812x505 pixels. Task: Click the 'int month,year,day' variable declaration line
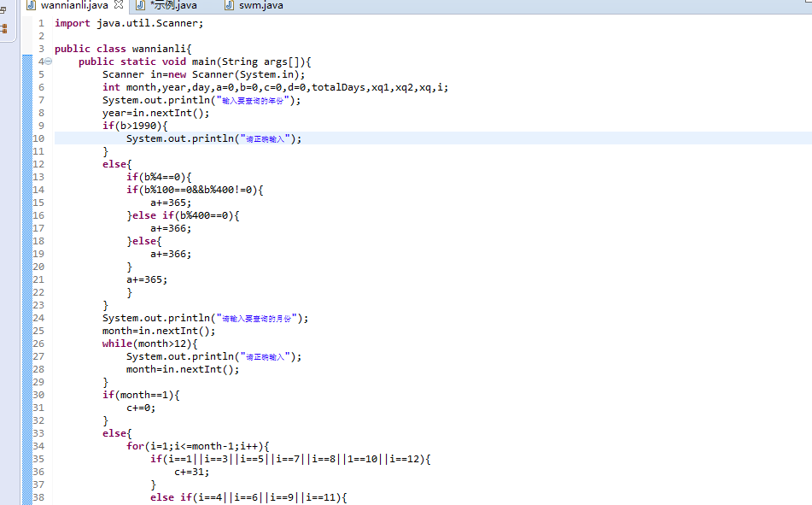coord(275,87)
